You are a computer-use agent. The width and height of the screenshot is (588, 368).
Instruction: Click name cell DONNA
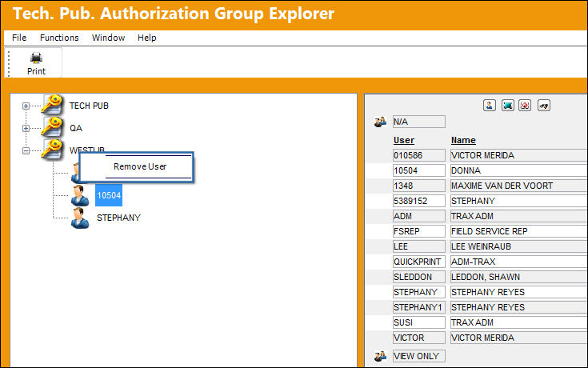pos(518,170)
